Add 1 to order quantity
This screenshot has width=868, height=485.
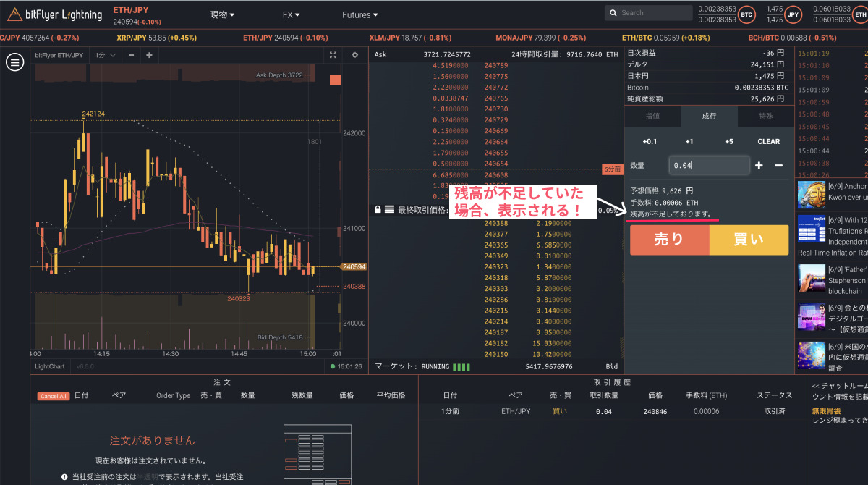(x=689, y=141)
